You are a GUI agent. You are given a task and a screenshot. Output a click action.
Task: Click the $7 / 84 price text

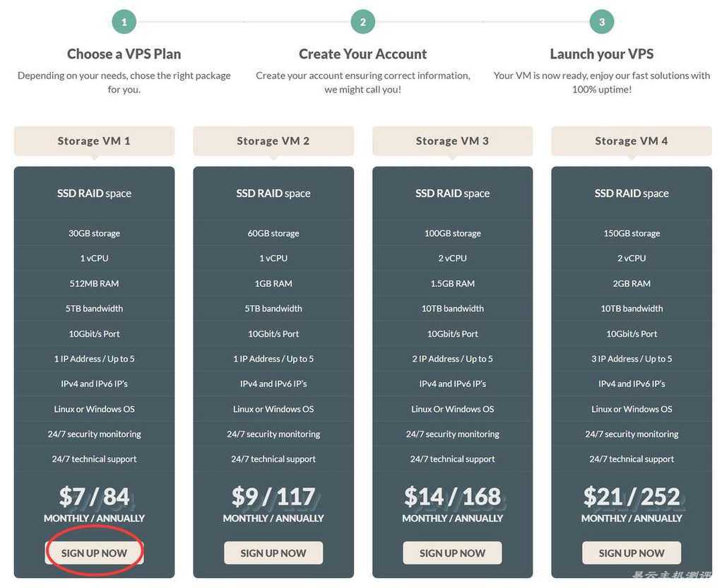(94, 497)
